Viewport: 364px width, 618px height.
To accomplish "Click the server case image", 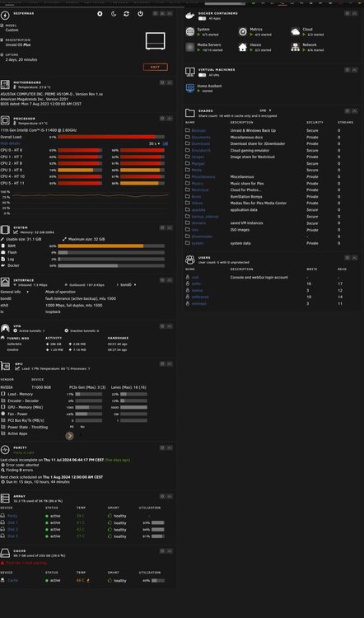I will pos(155,41).
